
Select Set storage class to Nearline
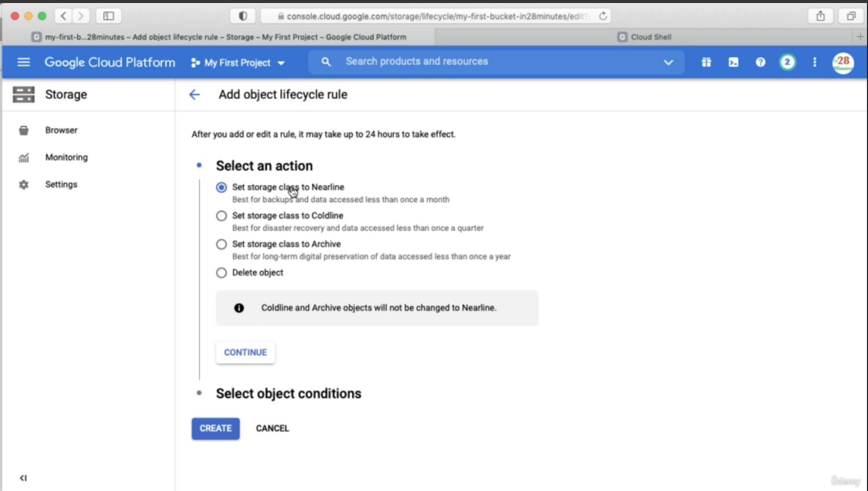[x=221, y=187]
